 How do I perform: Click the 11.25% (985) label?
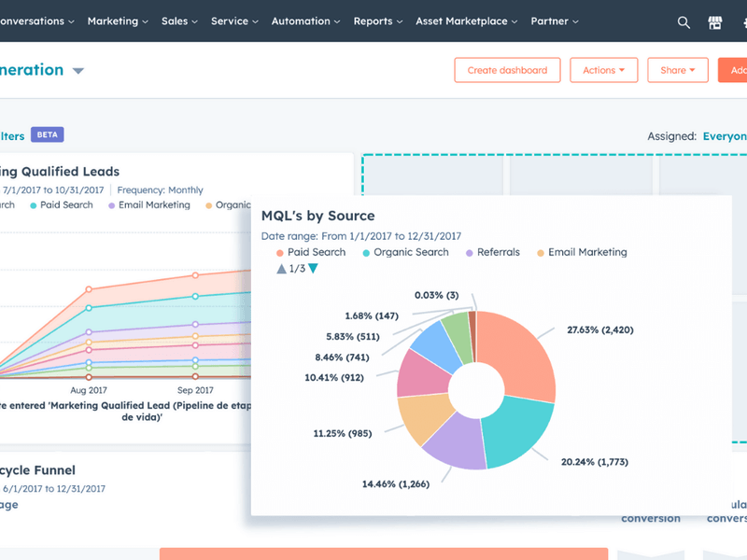pos(343,433)
